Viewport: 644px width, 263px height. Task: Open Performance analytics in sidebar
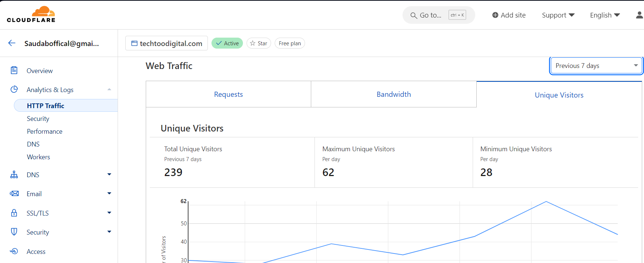click(x=45, y=131)
